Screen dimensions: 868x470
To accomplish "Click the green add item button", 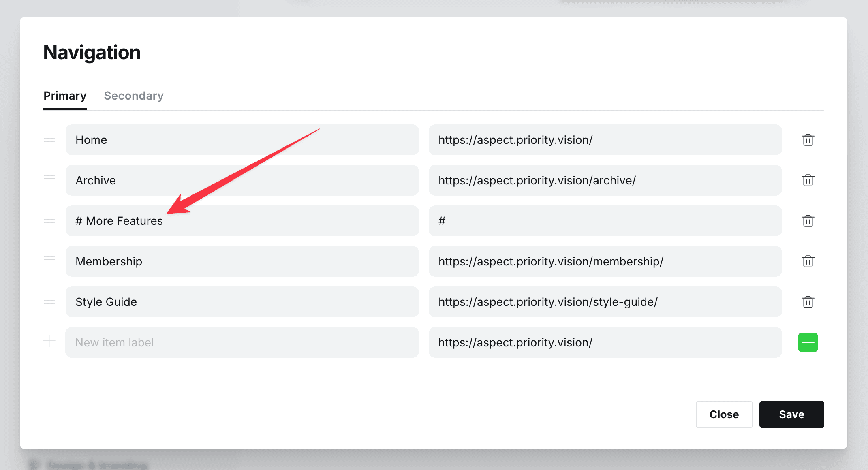I will tap(808, 342).
